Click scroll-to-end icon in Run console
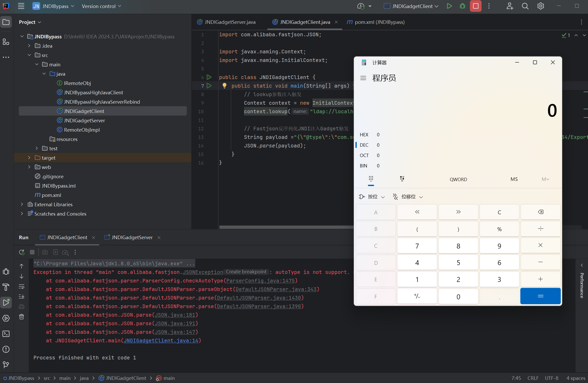 [x=22, y=296]
